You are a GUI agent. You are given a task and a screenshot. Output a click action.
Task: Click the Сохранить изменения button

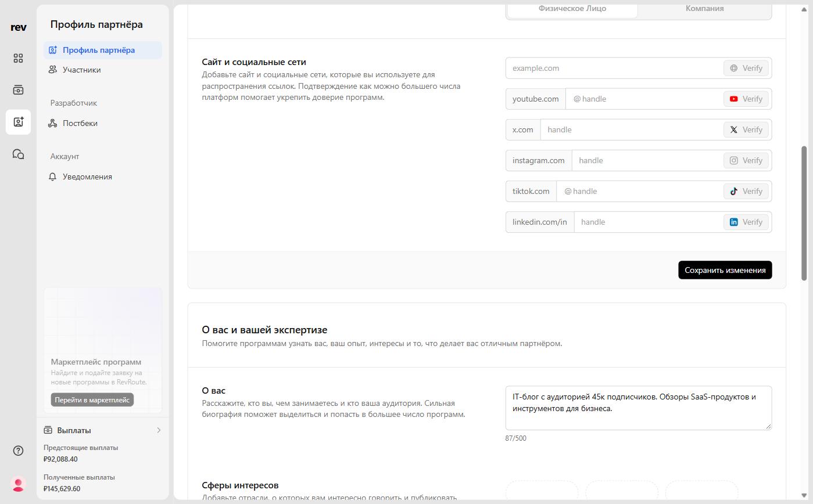pos(725,270)
